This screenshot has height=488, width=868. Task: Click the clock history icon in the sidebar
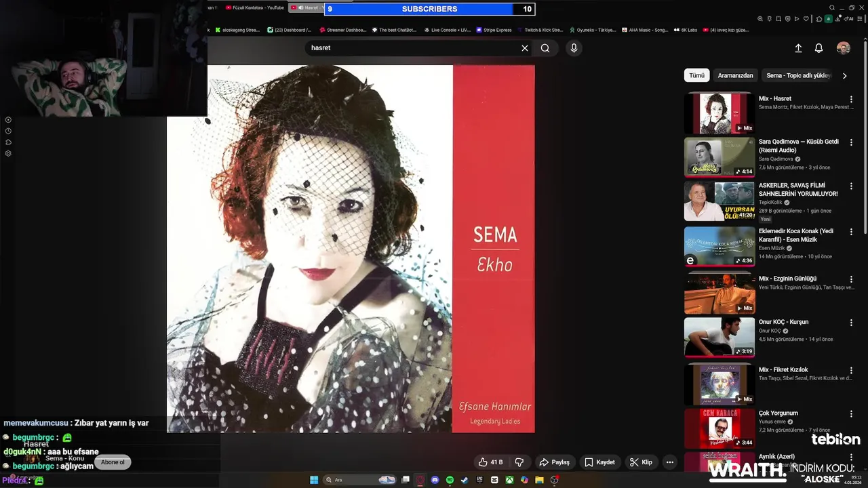(x=8, y=131)
